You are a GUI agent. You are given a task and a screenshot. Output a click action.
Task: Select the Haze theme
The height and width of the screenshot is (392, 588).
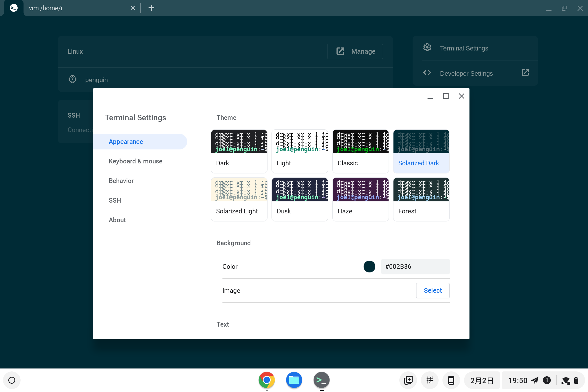360,199
